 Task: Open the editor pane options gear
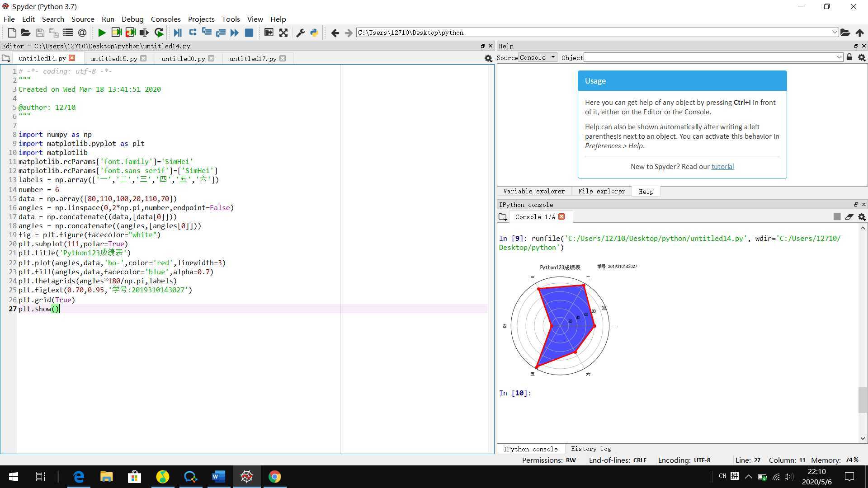click(488, 58)
